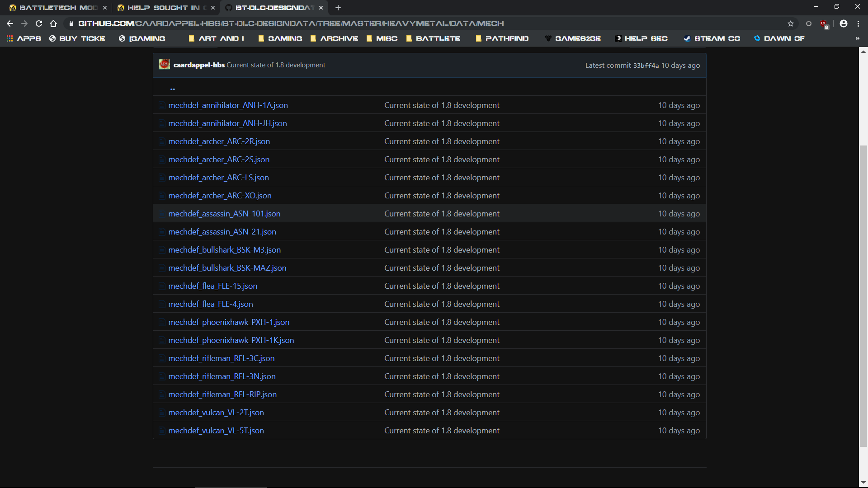Viewport: 868px width, 488px height.
Task: Bookmark this page with the star icon
Action: click(791, 23)
